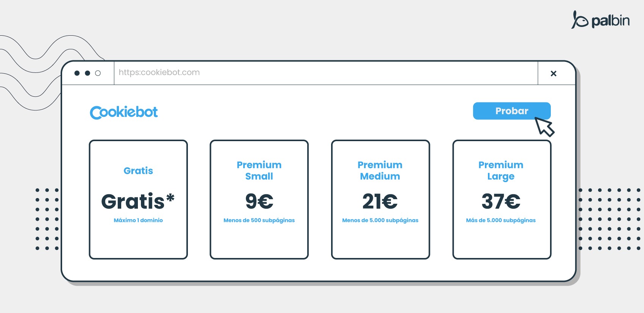
Task: Pick the Premium Large plan heading
Action: tap(501, 171)
